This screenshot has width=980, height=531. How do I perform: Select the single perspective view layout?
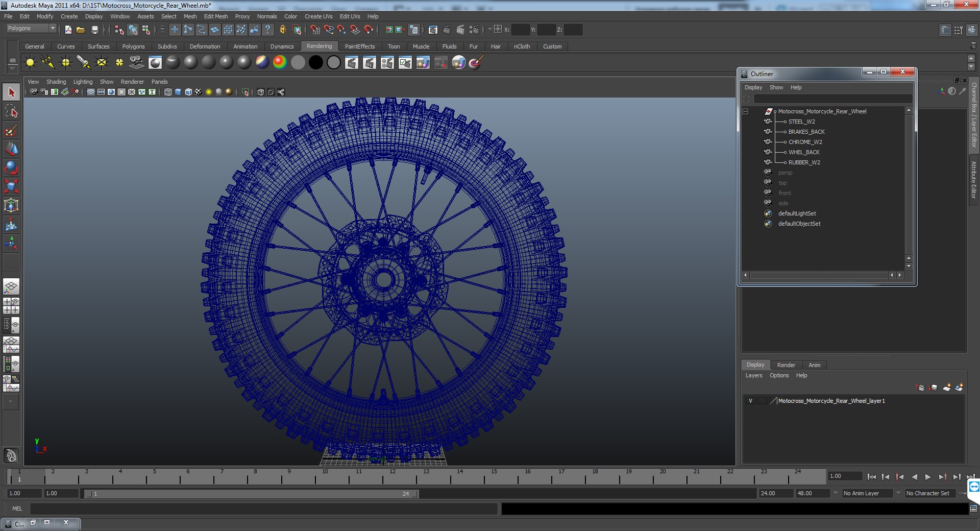[x=11, y=286]
